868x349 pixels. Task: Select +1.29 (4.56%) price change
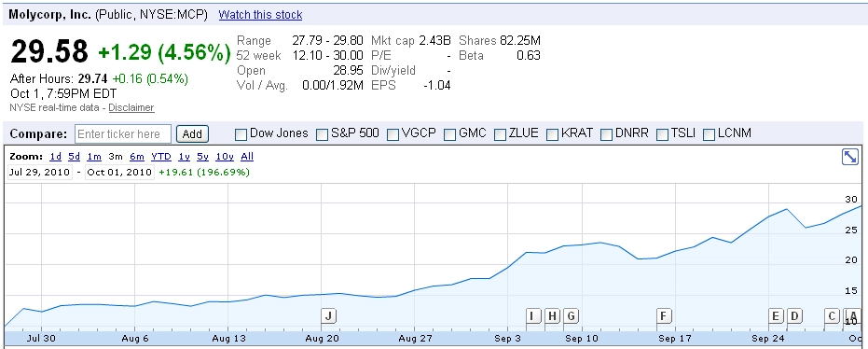(x=164, y=52)
